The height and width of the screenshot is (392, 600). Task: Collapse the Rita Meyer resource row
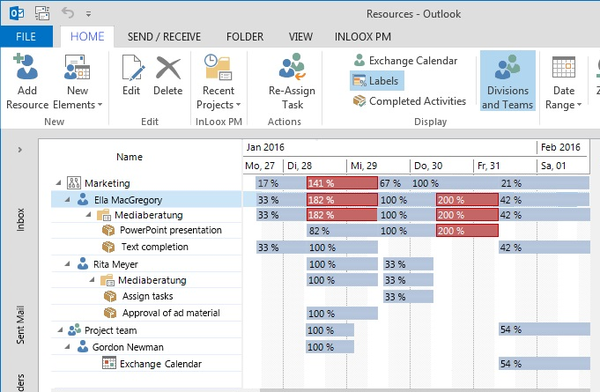(68, 264)
